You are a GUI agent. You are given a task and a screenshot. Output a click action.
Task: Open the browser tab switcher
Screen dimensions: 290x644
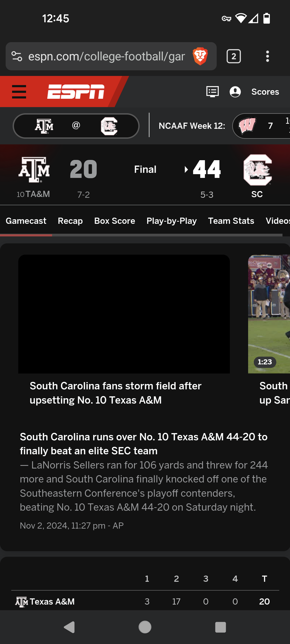(x=234, y=56)
